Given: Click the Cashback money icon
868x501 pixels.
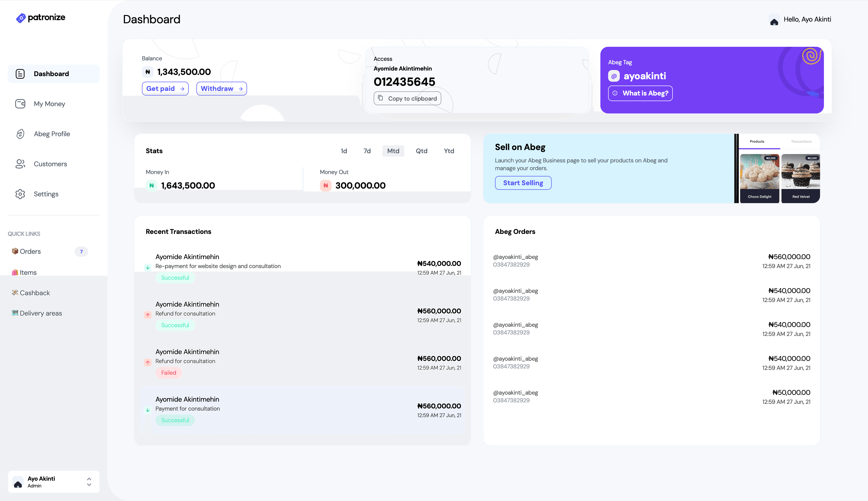Looking at the screenshot, I should [15, 293].
